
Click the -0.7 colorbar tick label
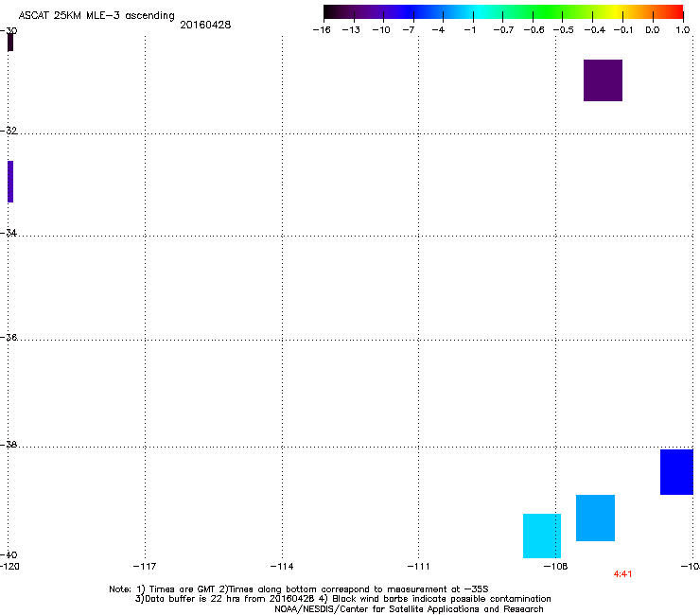tap(503, 30)
